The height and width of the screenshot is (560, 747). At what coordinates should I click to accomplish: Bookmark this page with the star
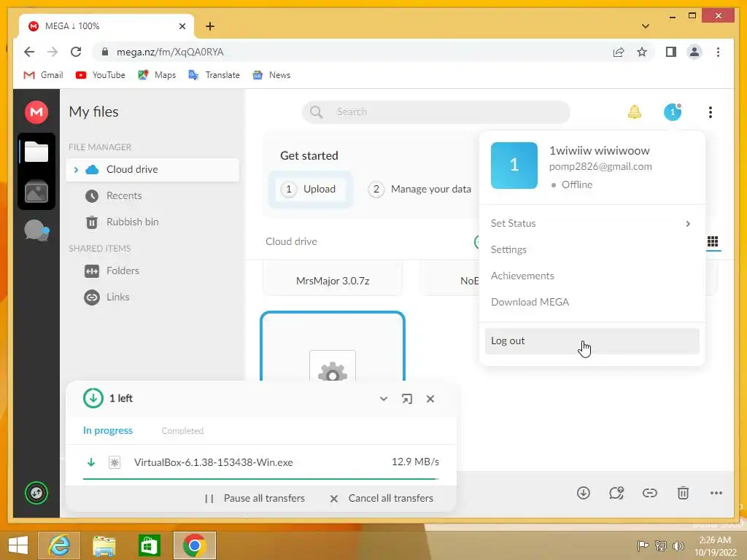click(642, 52)
